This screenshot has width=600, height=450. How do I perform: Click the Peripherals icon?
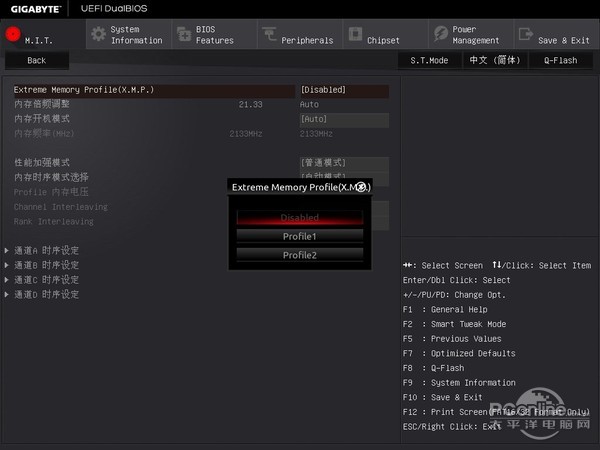pos(269,34)
